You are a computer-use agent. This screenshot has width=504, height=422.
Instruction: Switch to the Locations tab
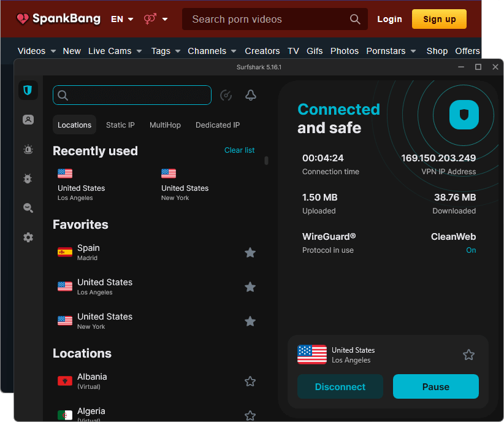(x=75, y=125)
